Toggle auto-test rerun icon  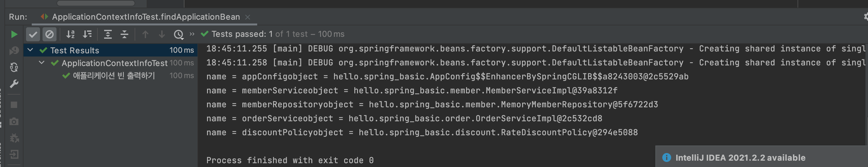[14, 67]
